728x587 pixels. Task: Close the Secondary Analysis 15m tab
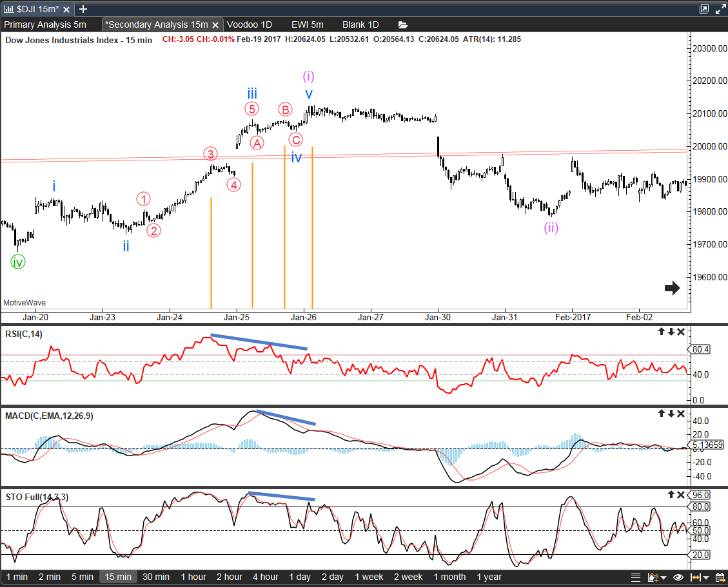[x=215, y=24]
